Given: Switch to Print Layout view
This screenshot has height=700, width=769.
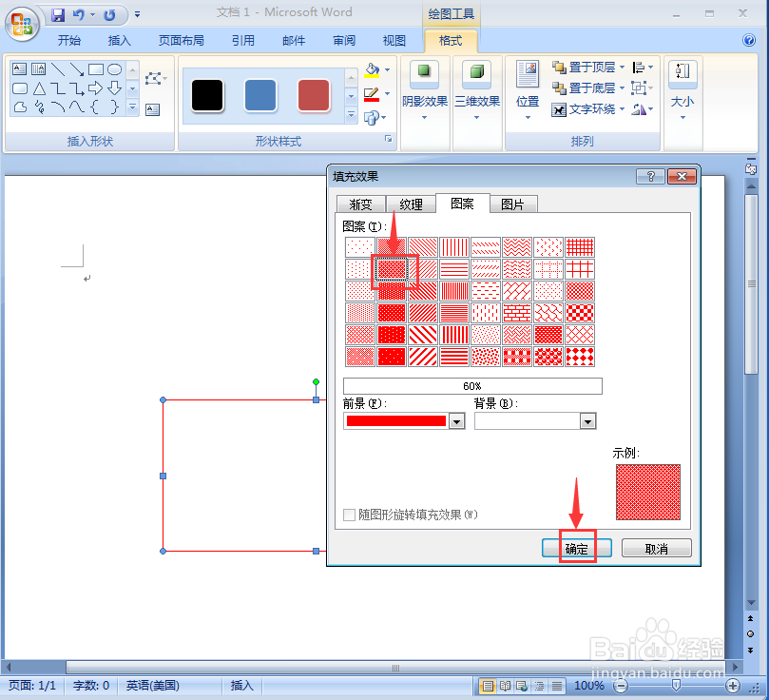Looking at the screenshot, I should [x=487, y=686].
